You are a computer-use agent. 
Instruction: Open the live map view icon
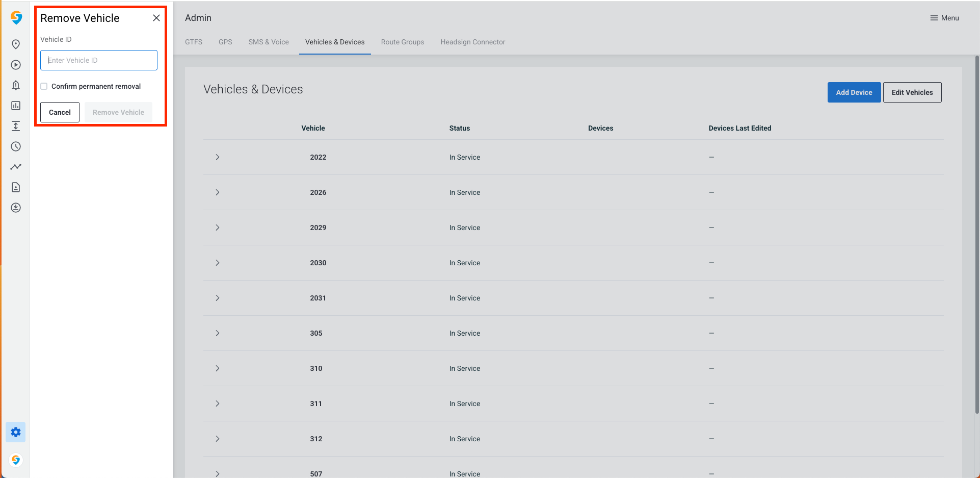point(15,44)
